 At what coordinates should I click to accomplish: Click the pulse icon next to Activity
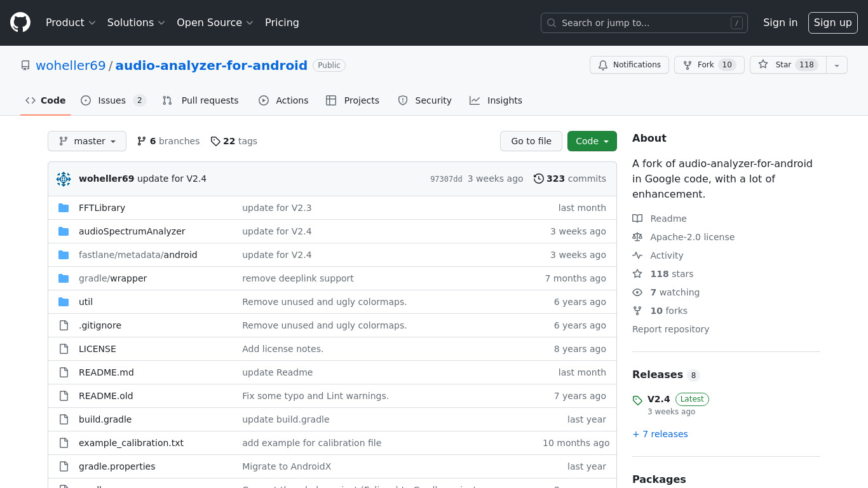(x=637, y=255)
